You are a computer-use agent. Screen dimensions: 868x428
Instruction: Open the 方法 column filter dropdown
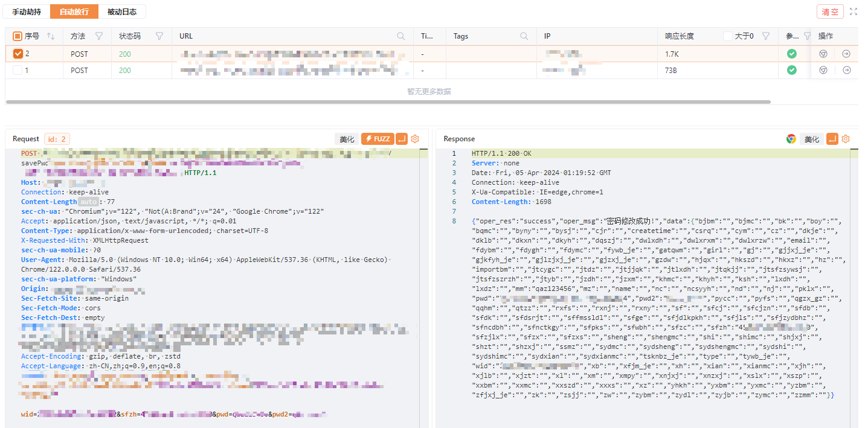point(99,36)
